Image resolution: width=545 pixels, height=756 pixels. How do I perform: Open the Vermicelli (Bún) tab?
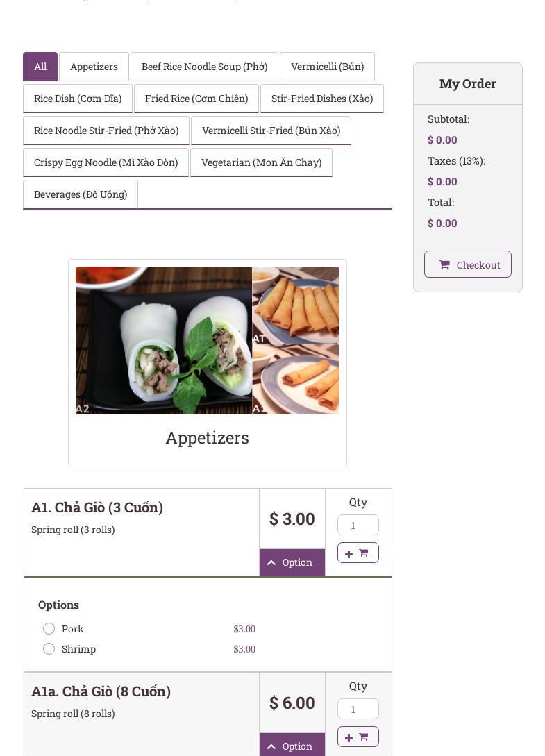coord(327,67)
